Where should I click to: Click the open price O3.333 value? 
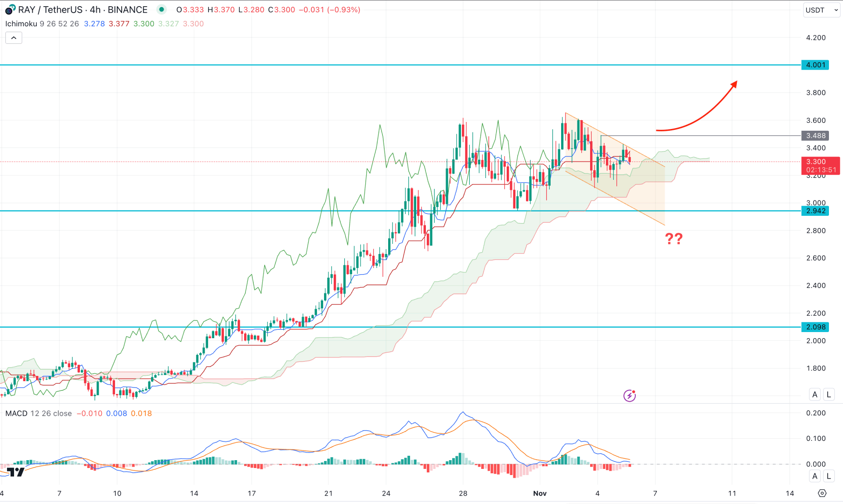pos(190,10)
